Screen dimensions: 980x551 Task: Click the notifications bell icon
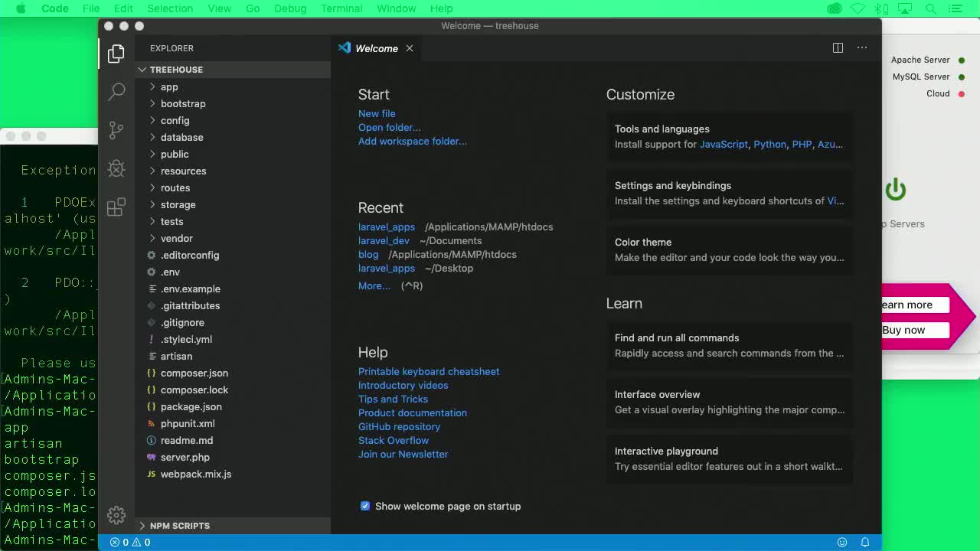tap(865, 542)
